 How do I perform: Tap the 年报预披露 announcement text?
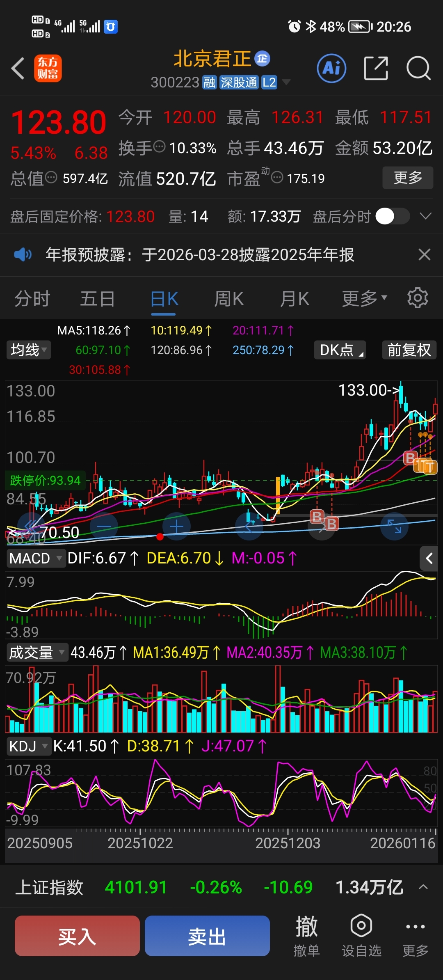point(200,255)
